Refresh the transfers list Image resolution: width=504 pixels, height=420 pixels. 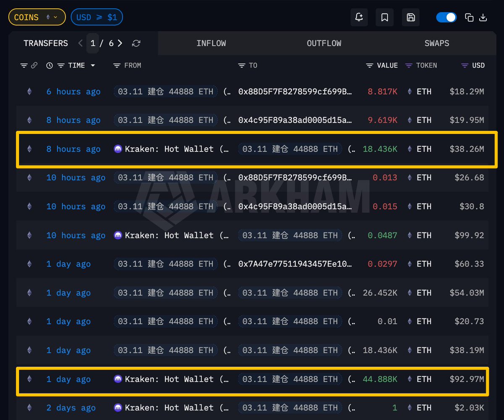point(136,43)
